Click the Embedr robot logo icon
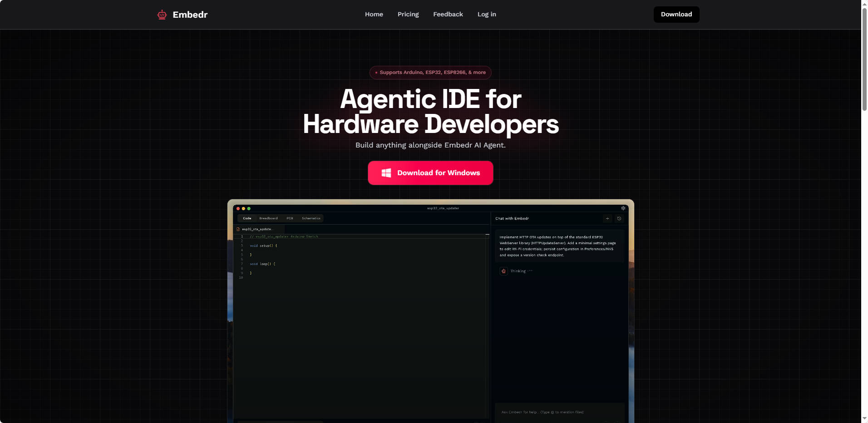 [x=162, y=15]
